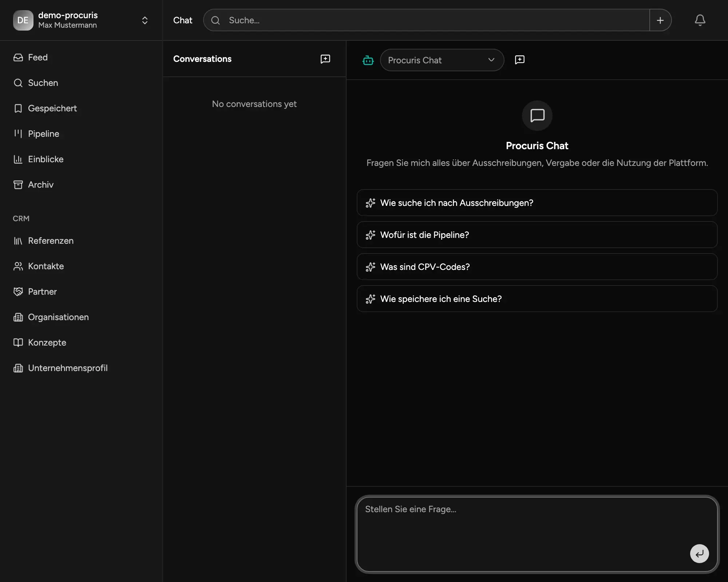Screen dimensions: 728x582
Task: Open Gespeichert in the sidebar
Action: click(x=81, y=108)
